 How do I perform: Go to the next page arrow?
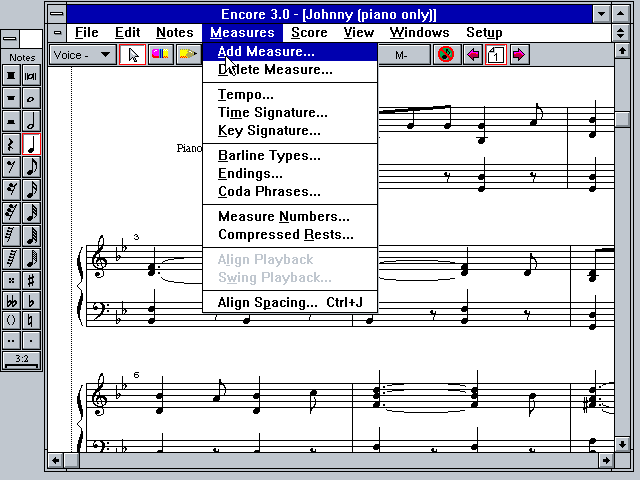(x=518, y=55)
